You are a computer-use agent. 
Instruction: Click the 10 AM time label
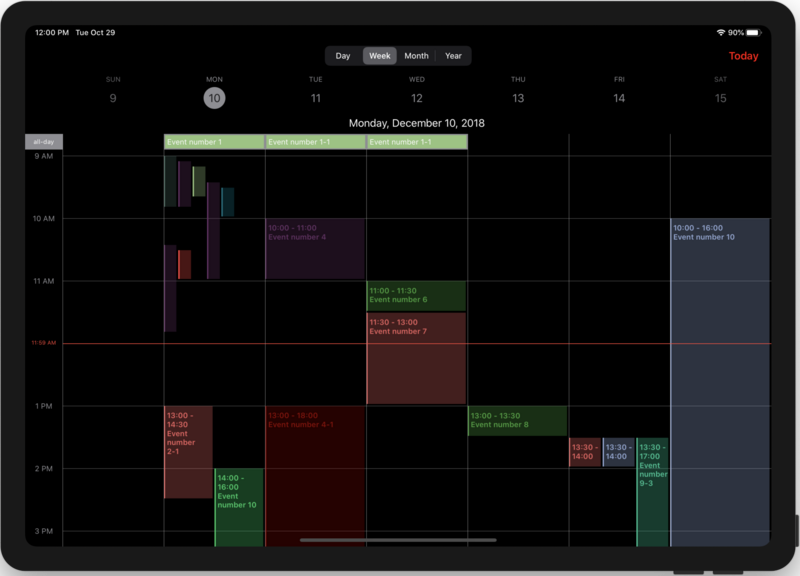pos(44,219)
